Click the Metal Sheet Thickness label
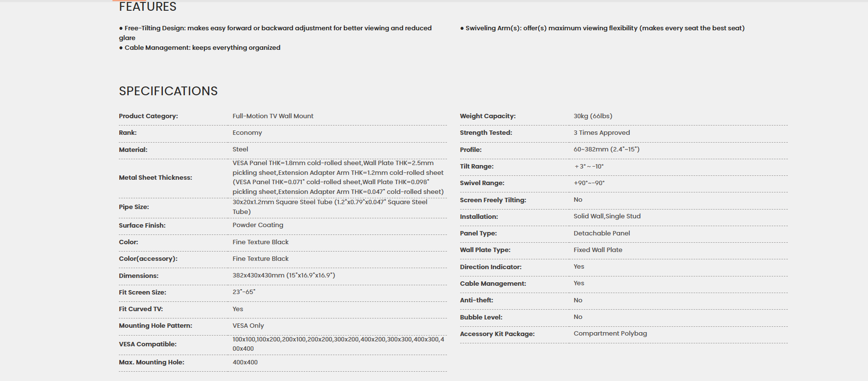868x381 pixels. coord(156,178)
